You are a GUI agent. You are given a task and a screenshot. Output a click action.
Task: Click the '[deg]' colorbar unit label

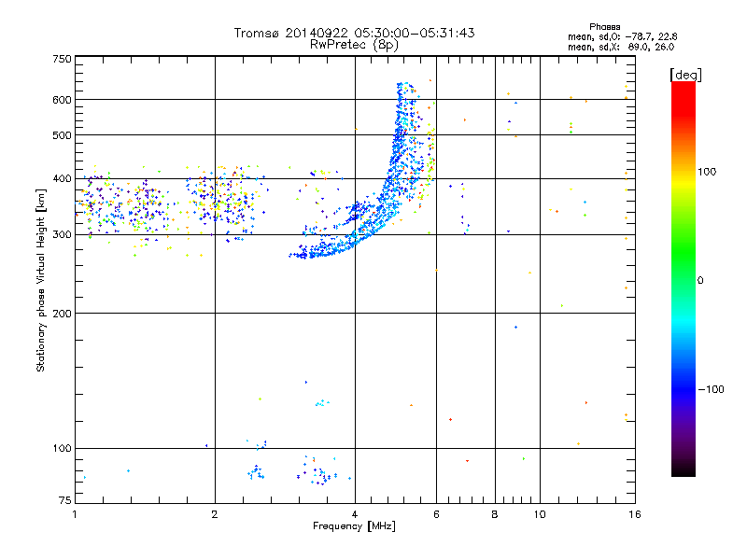(x=685, y=75)
